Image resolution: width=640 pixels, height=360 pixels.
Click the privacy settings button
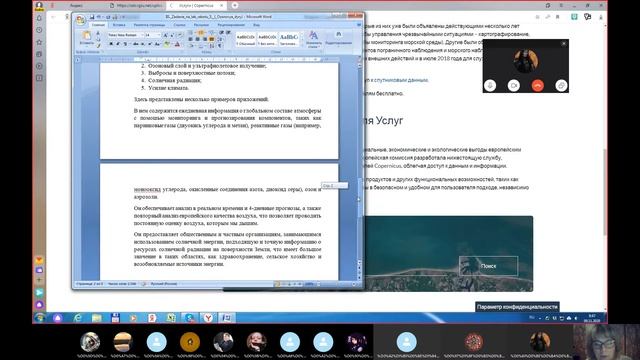click(517, 307)
